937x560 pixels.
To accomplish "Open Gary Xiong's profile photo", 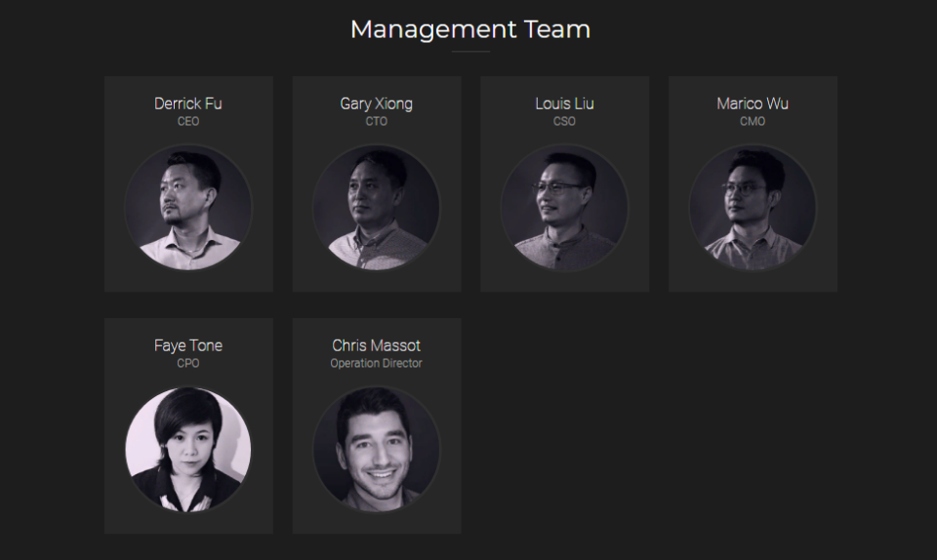I will 377,208.
